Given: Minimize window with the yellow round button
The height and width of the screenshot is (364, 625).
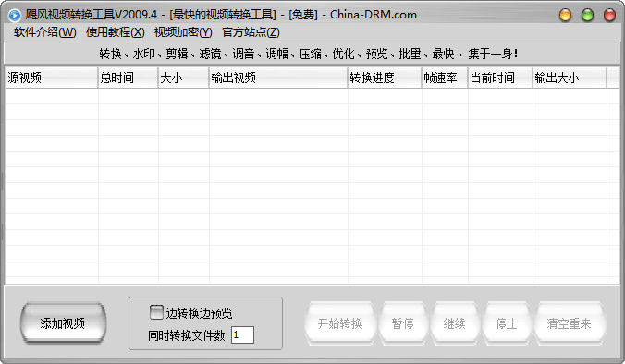Looking at the screenshot, I should pos(565,15).
